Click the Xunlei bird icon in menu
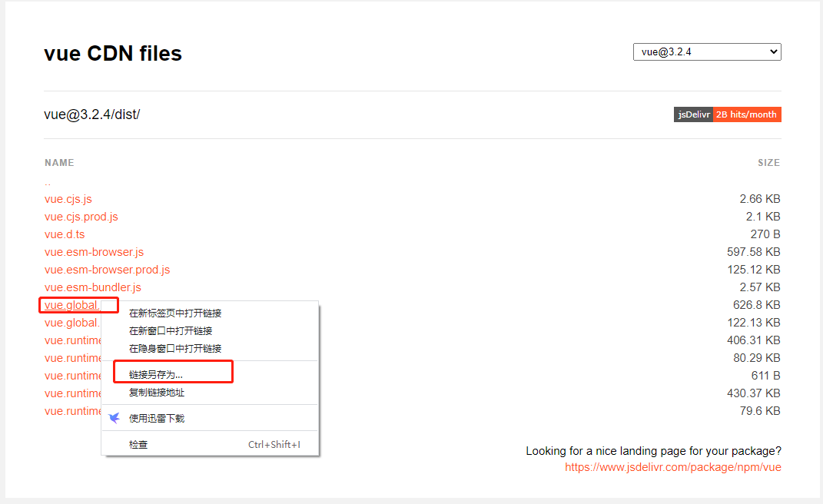This screenshot has height=504, width=823. (x=114, y=418)
